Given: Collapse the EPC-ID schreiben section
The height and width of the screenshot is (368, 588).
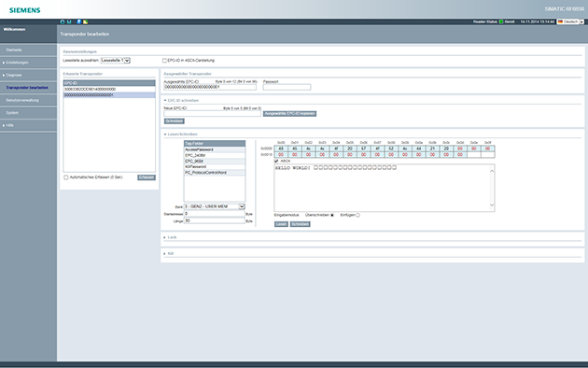Looking at the screenshot, I should pos(165,101).
